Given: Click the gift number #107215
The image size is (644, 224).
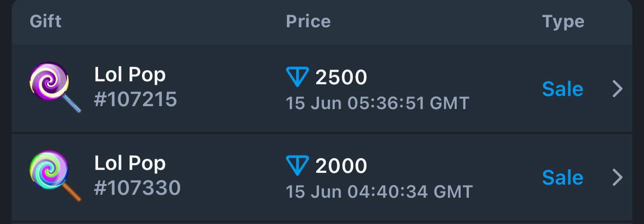Looking at the screenshot, I should click(x=135, y=99).
